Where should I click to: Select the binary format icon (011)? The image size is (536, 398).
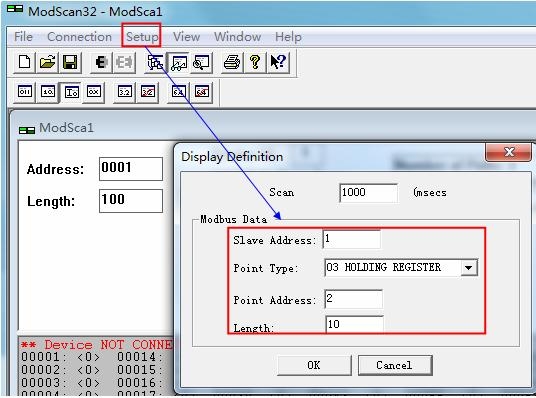click(24, 92)
